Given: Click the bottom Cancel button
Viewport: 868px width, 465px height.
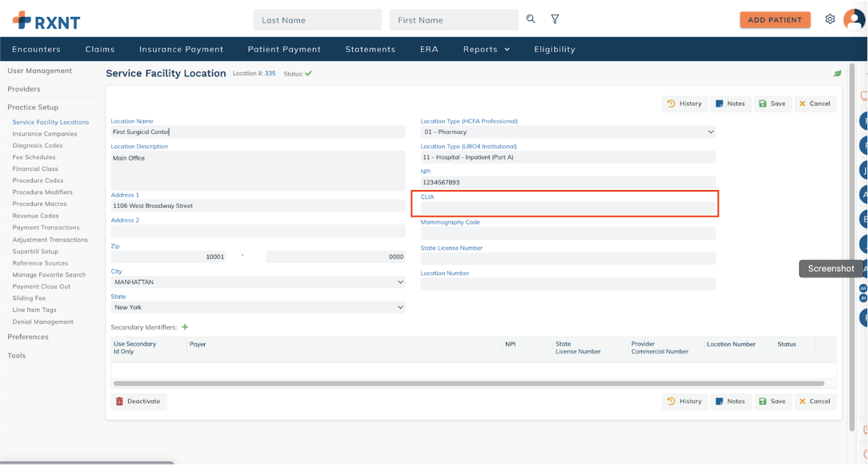Looking at the screenshot, I should [815, 401].
